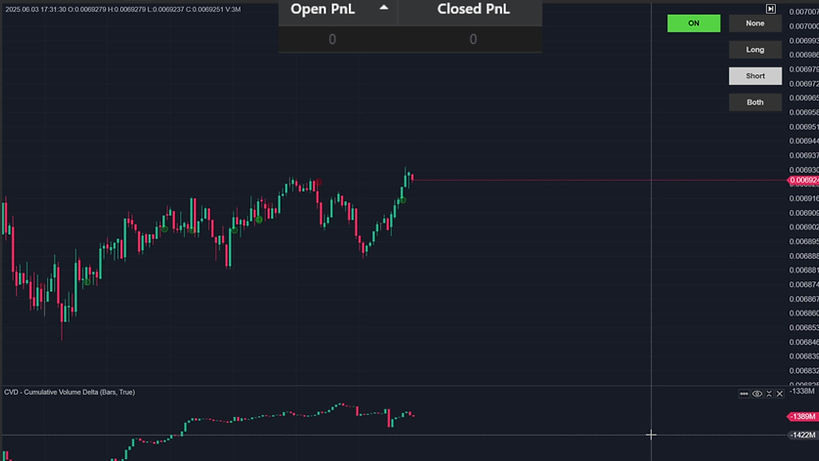Select the None direction option
This screenshot has height=461, width=819.
[x=755, y=23]
